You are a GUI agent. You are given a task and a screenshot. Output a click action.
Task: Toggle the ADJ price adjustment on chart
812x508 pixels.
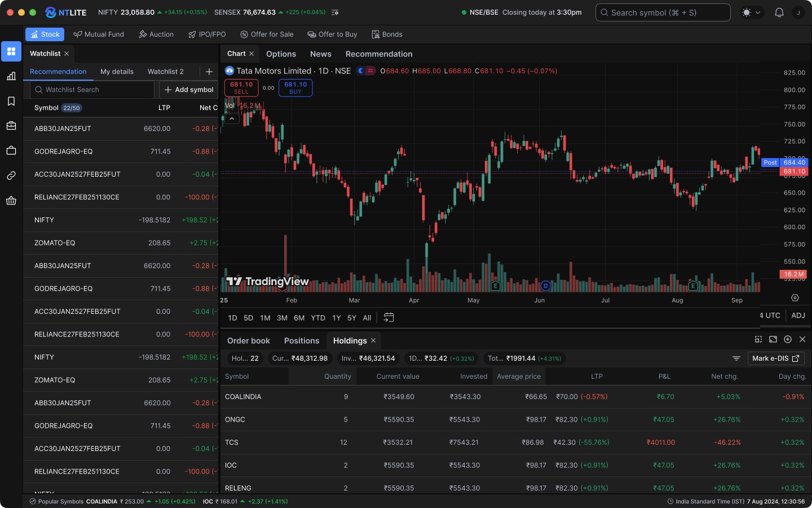click(x=798, y=316)
